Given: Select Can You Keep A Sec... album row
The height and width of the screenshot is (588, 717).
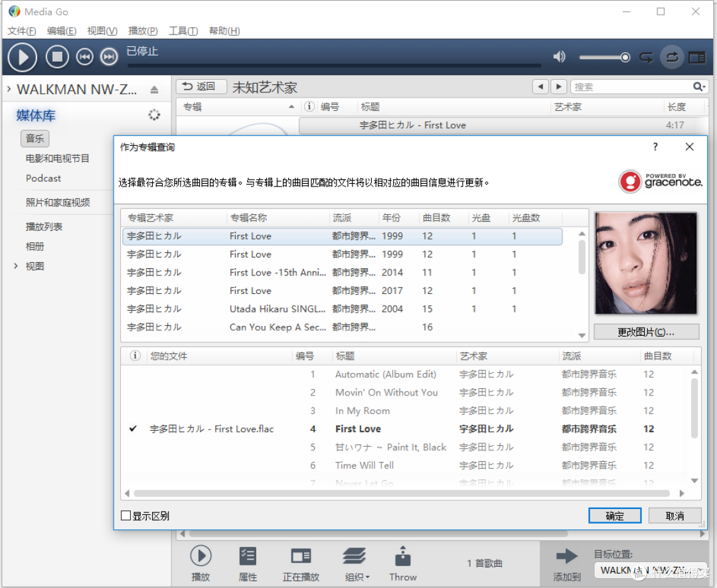Looking at the screenshot, I should (342, 327).
